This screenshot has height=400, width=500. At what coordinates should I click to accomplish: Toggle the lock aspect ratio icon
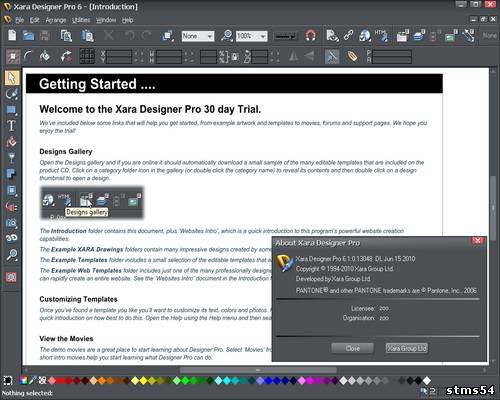(235, 57)
